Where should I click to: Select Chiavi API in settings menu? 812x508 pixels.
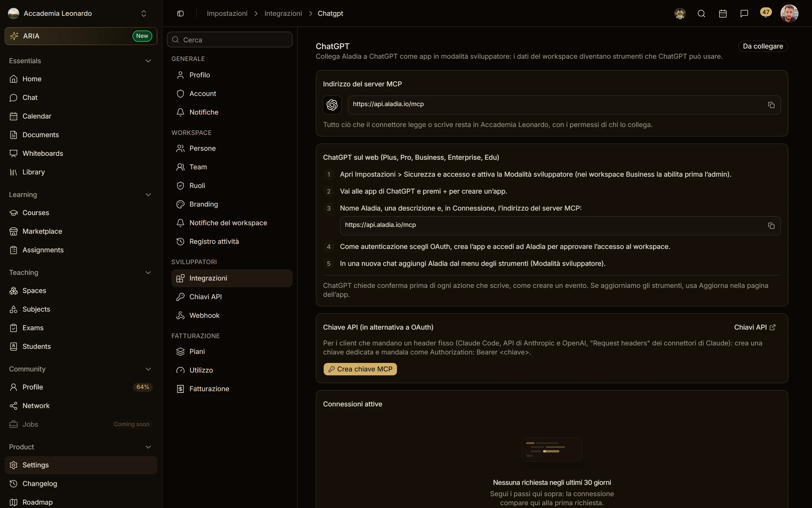(x=232, y=297)
